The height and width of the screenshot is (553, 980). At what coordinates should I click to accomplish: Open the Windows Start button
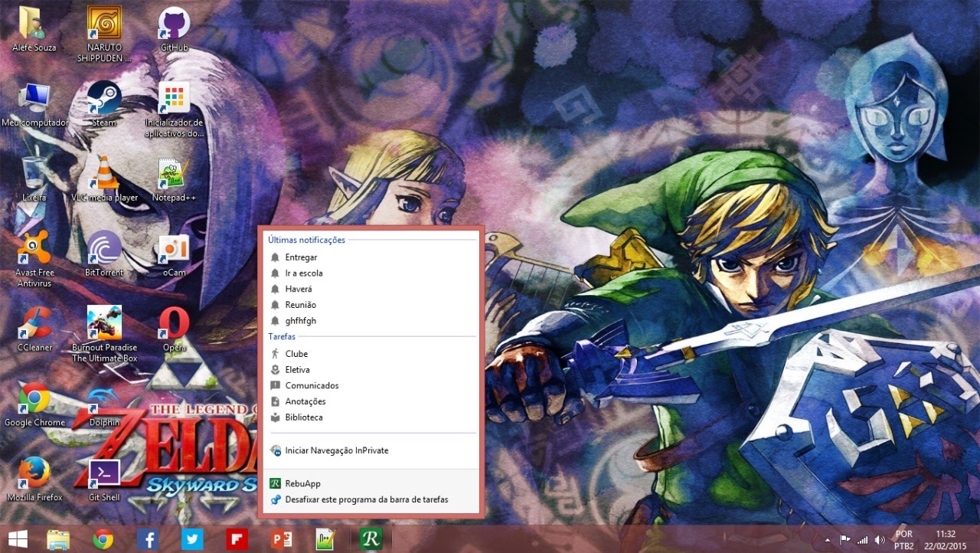tap(17, 539)
